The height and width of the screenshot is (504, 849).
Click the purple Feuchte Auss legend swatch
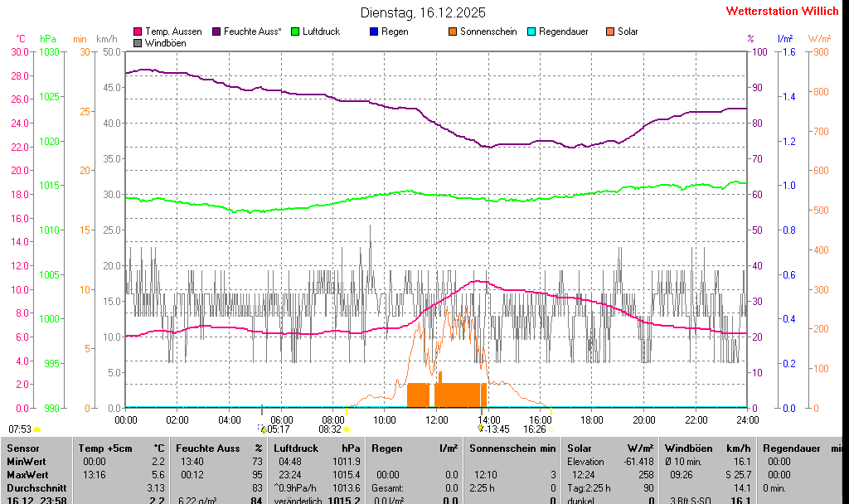[x=216, y=31]
